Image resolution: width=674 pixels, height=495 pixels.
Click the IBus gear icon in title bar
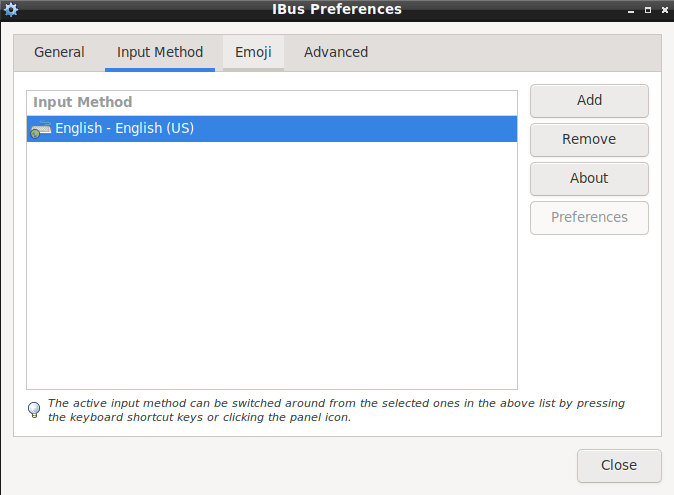[x=11, y=9]
